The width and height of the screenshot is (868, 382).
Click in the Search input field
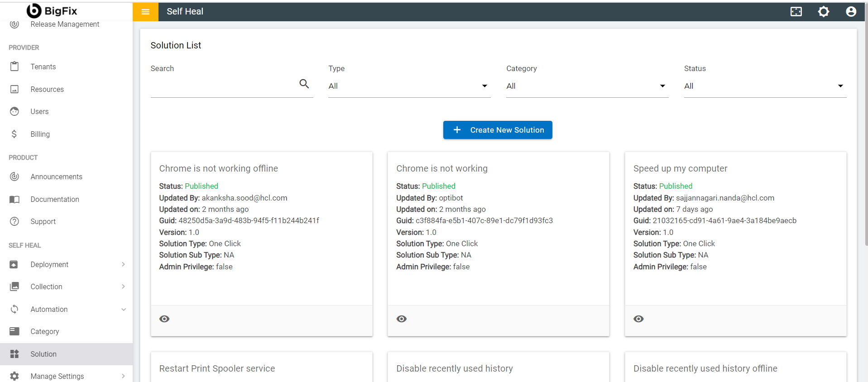pos(223,86)
